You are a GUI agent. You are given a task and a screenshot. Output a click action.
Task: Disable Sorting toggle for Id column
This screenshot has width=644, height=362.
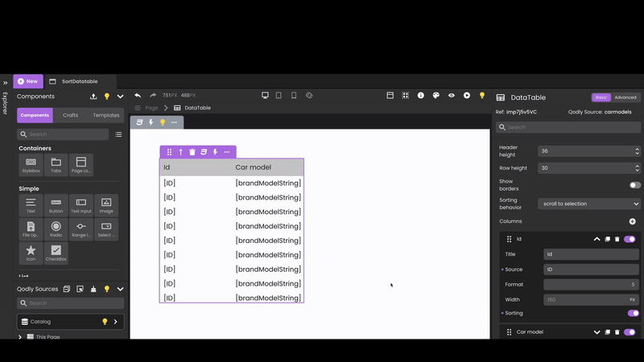(x=633, y=313)
